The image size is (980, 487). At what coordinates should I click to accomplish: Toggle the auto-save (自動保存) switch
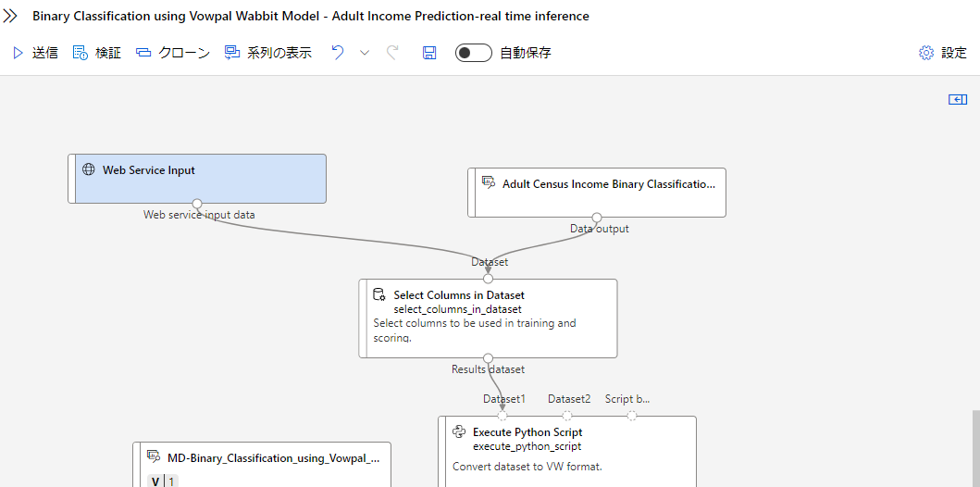tap(473, 53)
